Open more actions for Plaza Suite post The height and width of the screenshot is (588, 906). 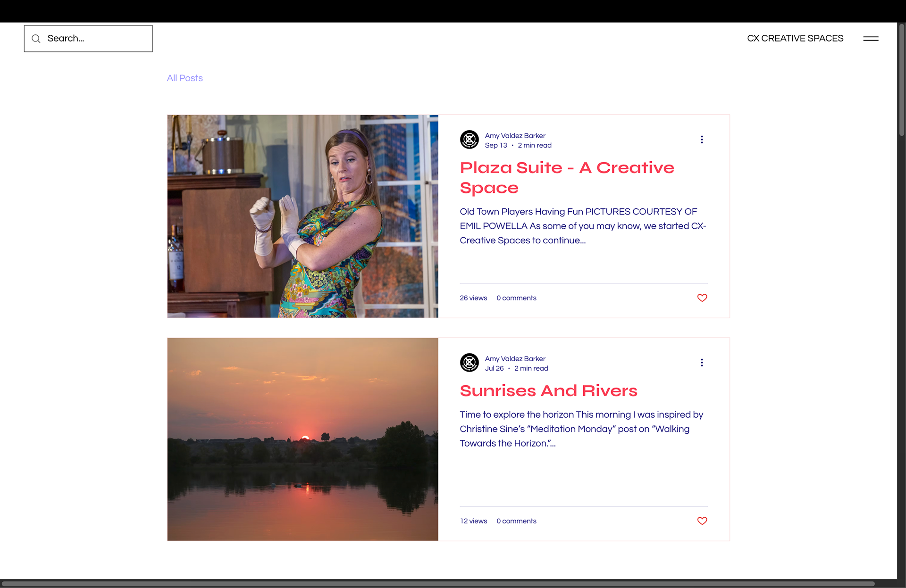(702, 140)
